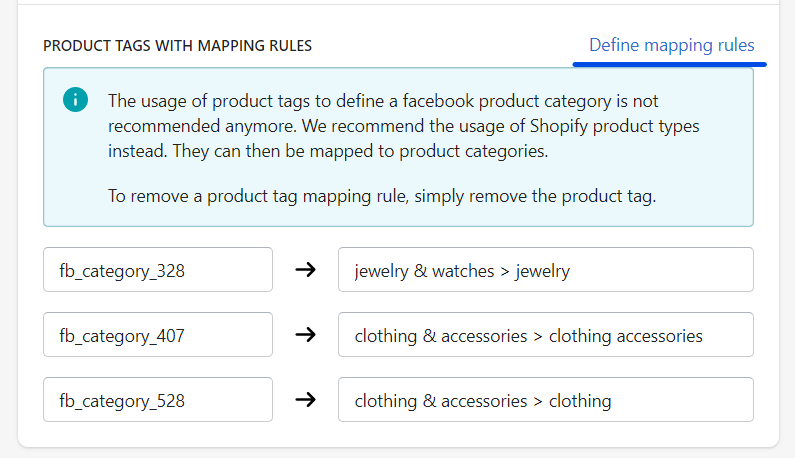795x458 pixels.
Task: Click the teal info circle icon
Action: 76,99
